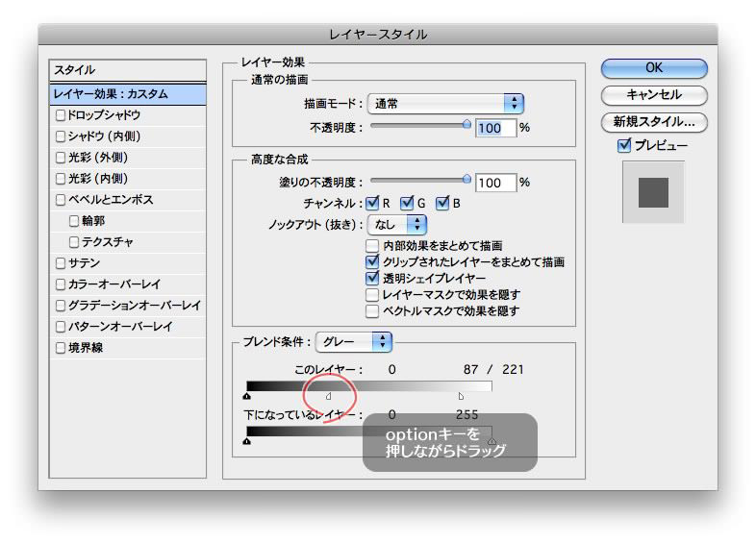756x543 pixels.
Task: Click the preview style thumbnail
Action: (x=653, y=192)
